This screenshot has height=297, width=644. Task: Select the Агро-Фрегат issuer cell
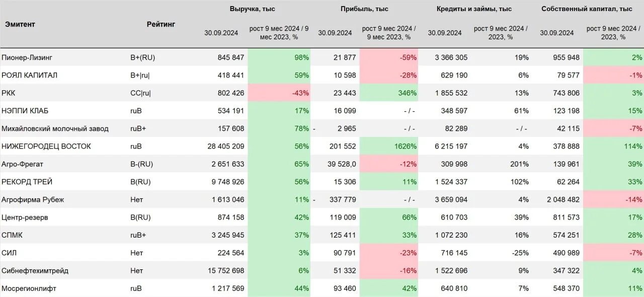tap(23, 164)
